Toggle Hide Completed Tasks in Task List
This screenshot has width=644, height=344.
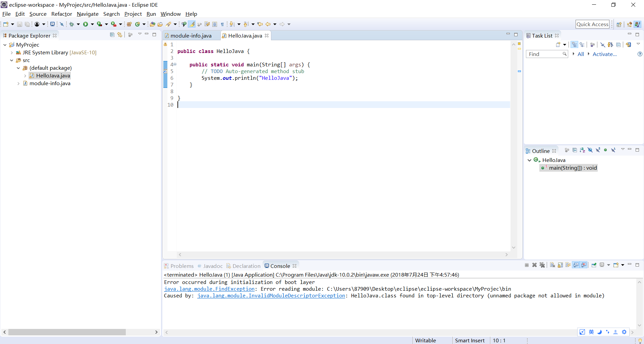pyautogui.click(x=603, y=45)
